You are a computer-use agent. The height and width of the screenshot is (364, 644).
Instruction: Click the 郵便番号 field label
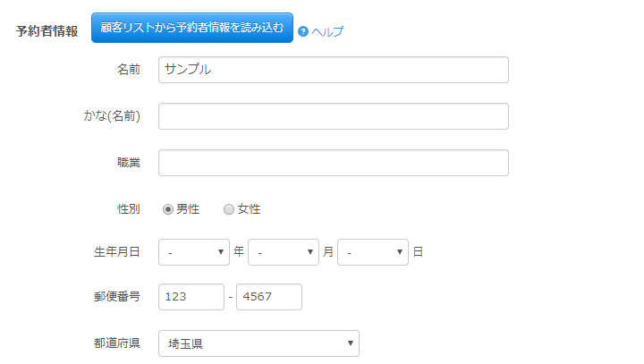117,297
